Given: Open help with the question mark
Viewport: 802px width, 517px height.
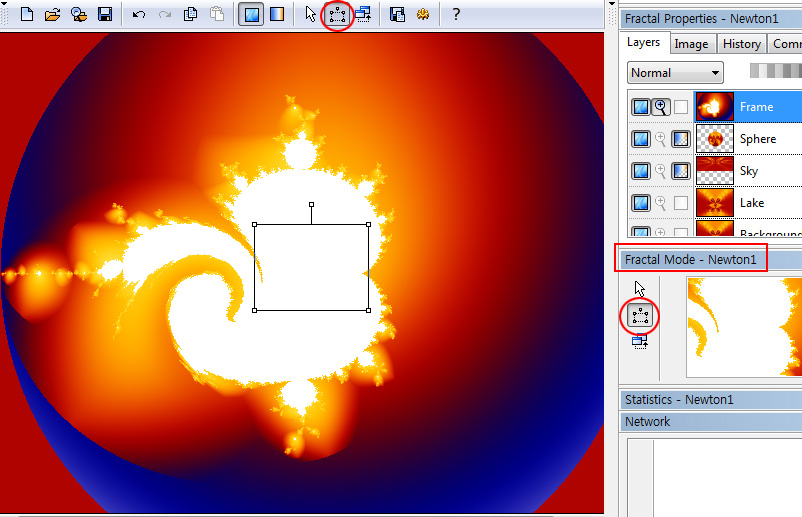Looking at the screenshot, I should [456, 14].
